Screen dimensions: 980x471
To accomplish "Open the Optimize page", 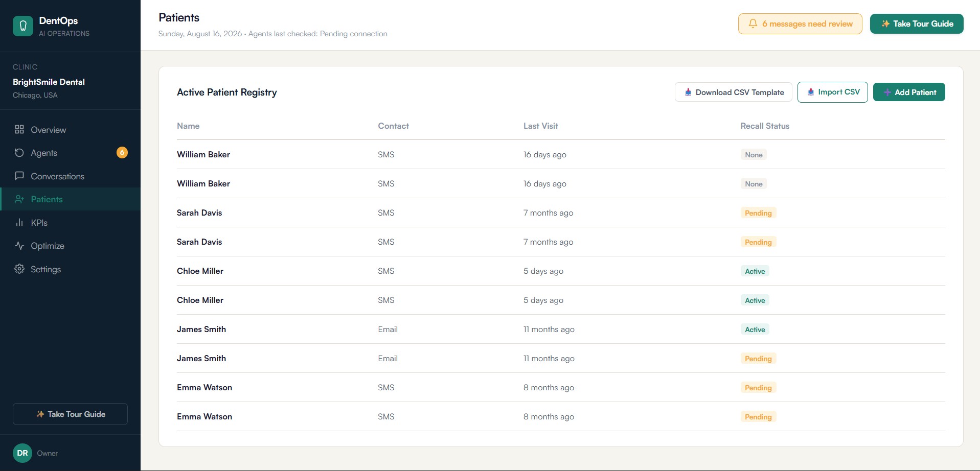I will (x=70, y=246).
